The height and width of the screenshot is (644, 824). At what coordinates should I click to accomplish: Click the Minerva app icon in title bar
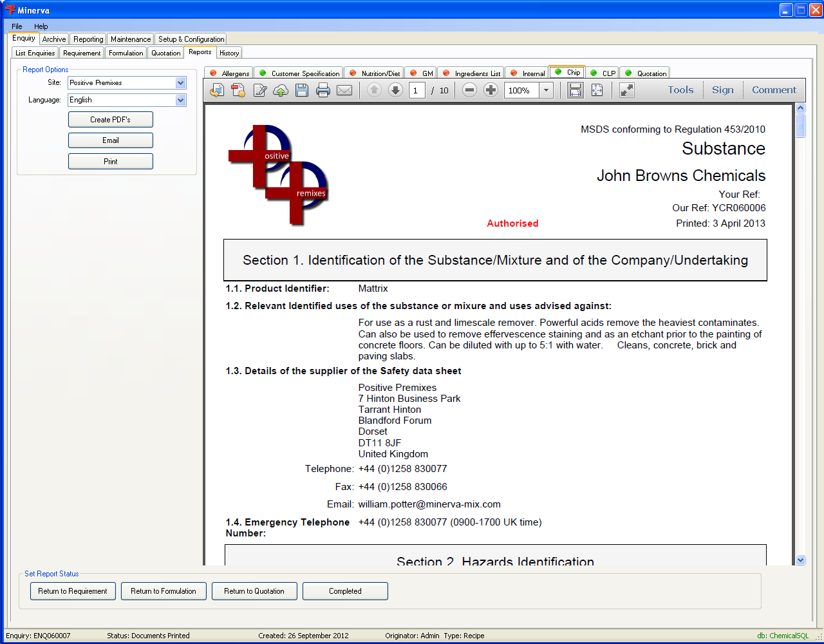click(10, 10)
